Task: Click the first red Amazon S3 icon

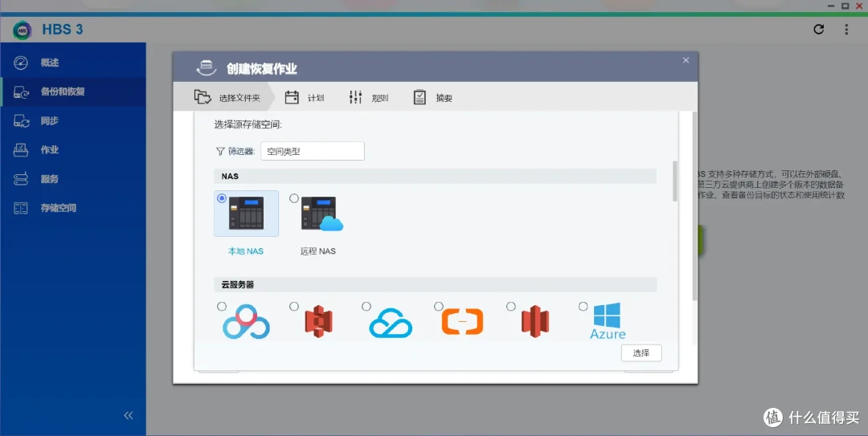Action: tap(319, 321)
